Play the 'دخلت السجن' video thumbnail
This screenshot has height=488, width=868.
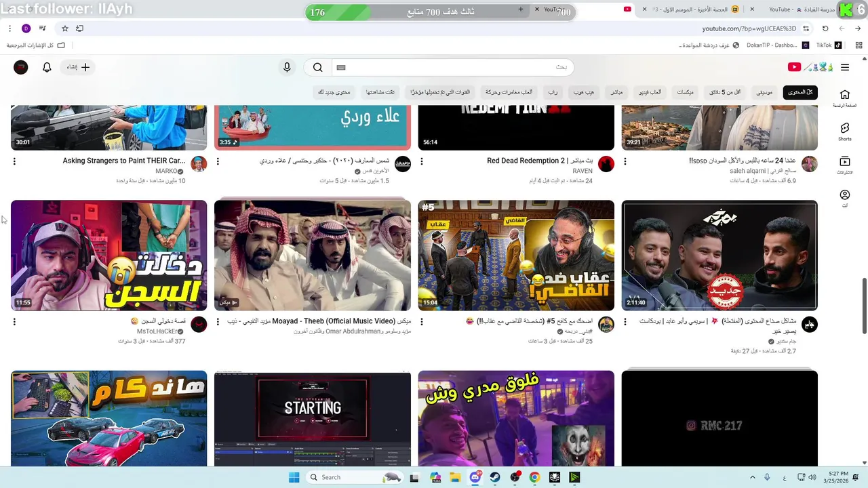click(108, 255)
